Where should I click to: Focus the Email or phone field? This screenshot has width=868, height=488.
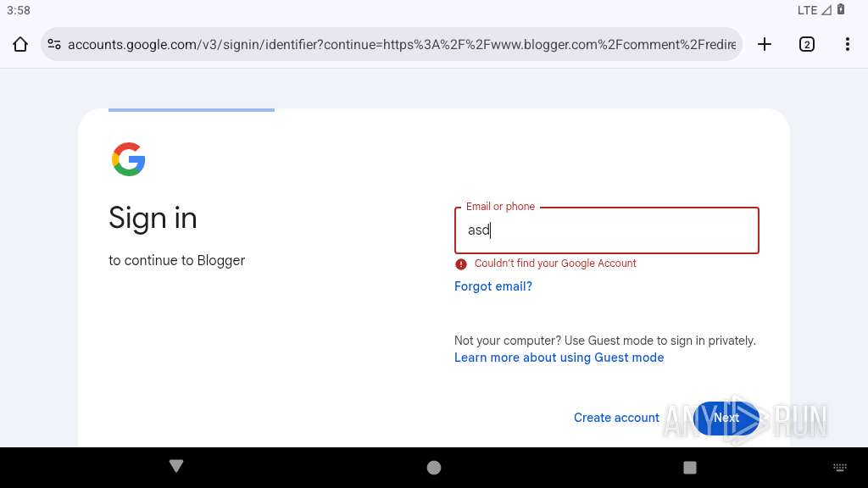(x=607, y=230)
